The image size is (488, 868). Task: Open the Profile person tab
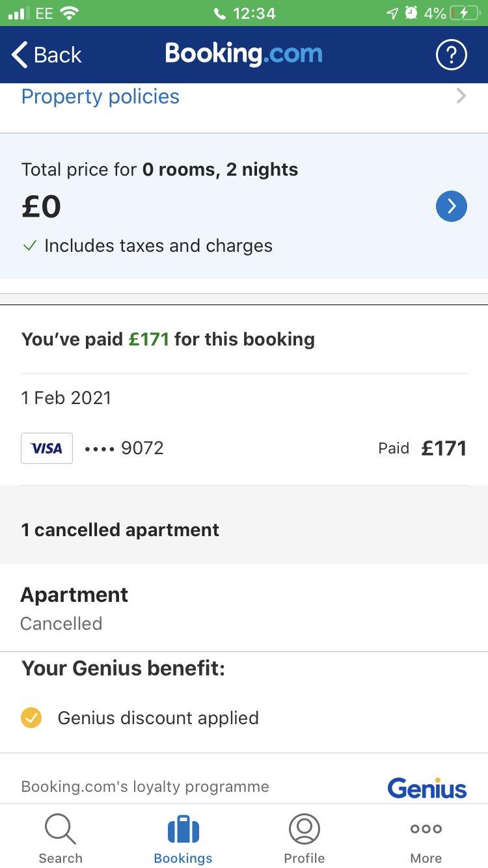pos(304,829)
